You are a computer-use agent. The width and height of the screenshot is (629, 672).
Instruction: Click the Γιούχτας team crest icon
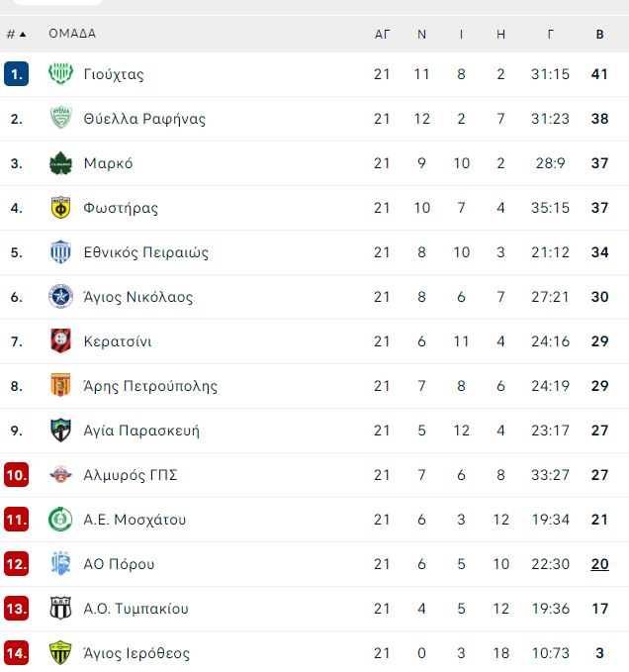click(60, 73)
